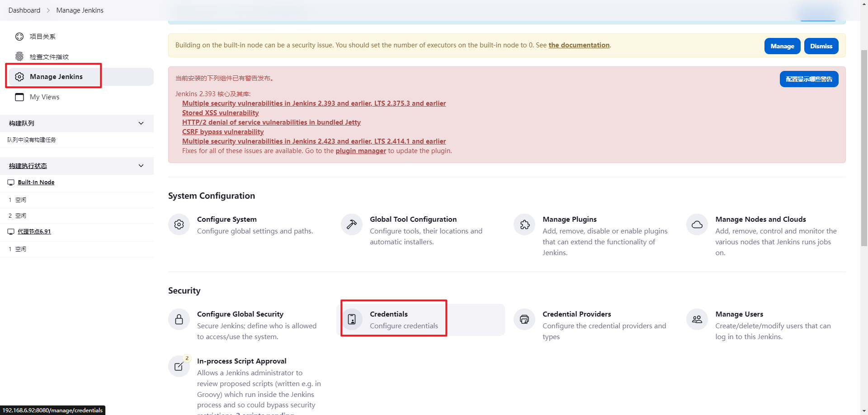Image resolution: width=868 pixels, height=415 pixels.
Task: Click the page vertical scrollbar
Action: (x=864, y=148)
